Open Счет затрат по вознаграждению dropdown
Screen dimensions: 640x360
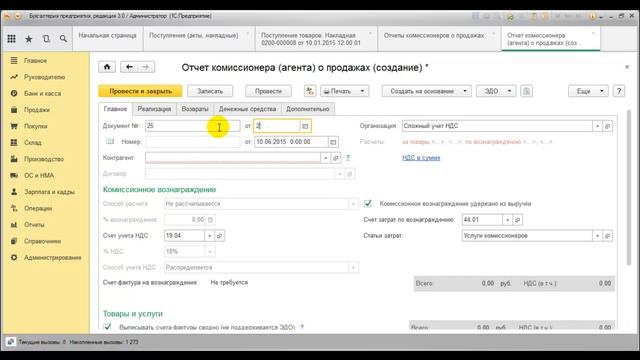pos(508,220)
